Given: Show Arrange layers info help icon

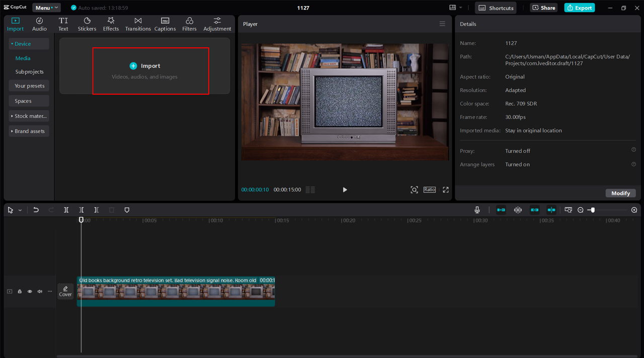Looking at the screenshot, I should (633, 164).
